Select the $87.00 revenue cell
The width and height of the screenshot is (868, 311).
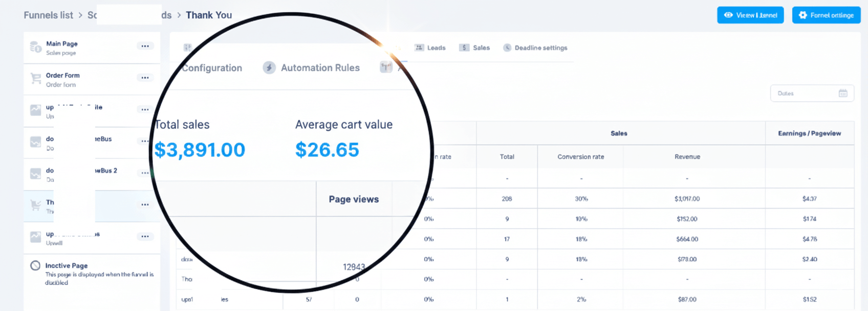(x=687, y=300)
